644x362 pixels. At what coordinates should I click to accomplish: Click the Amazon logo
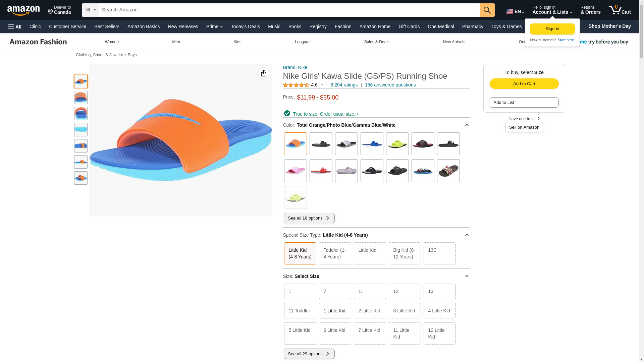tap(23, 11)
